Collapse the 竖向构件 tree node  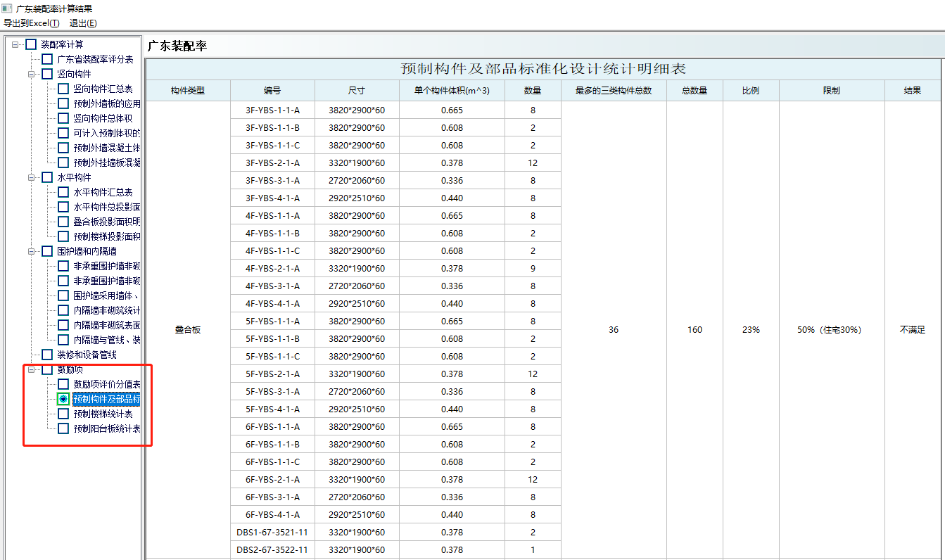coord(32,74)
